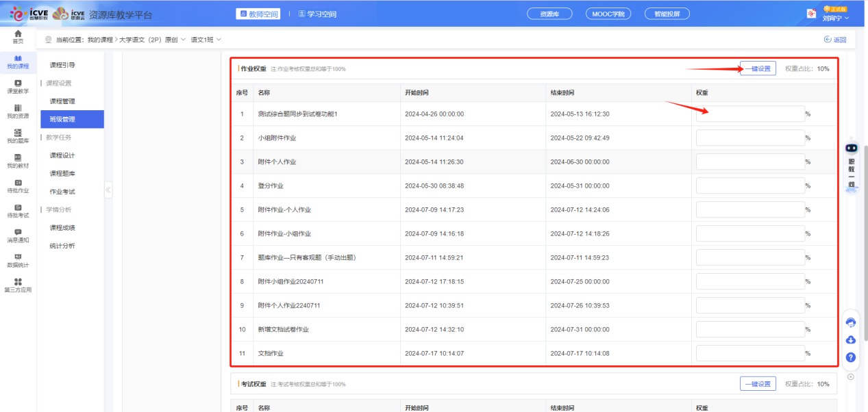
Task: Collapse the left navigation panel chevron
Action: click(x=108, y=190)
